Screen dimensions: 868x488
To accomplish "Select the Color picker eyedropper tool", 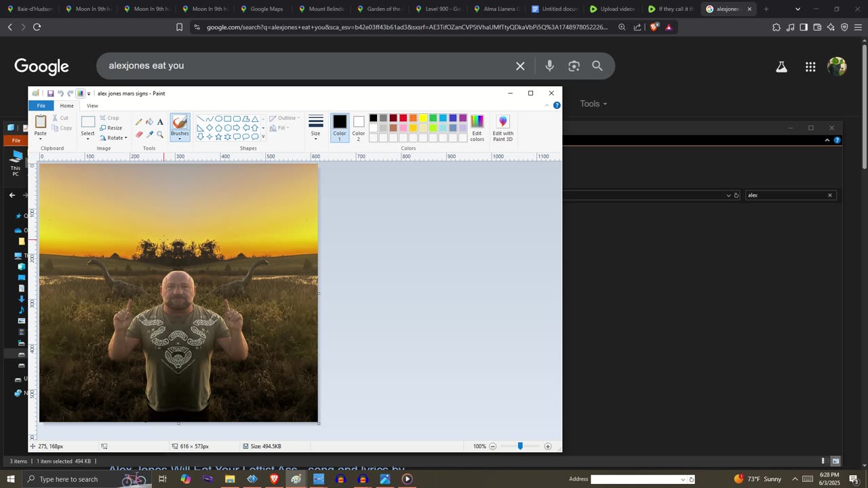I will click(x=150, y=134).
